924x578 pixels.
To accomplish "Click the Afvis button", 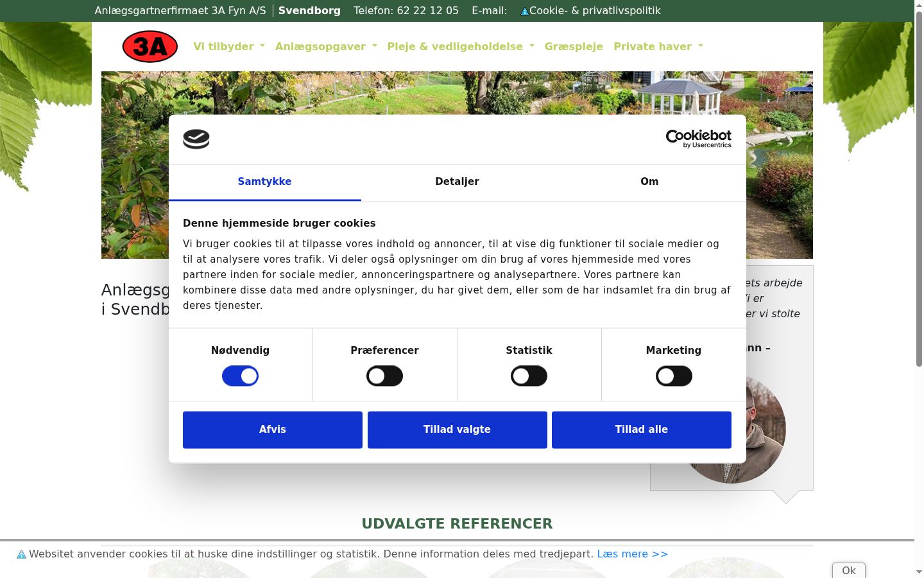I will pos(273,430).
